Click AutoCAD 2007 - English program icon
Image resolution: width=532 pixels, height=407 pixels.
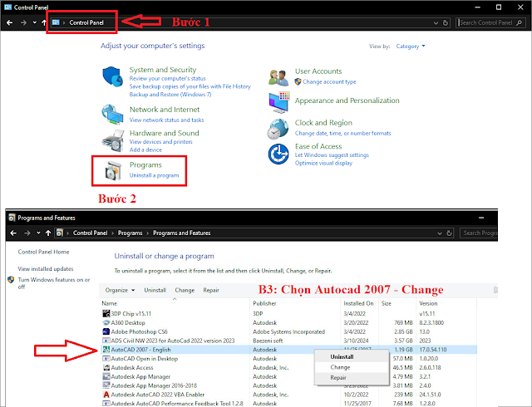[x=106, y=350]
